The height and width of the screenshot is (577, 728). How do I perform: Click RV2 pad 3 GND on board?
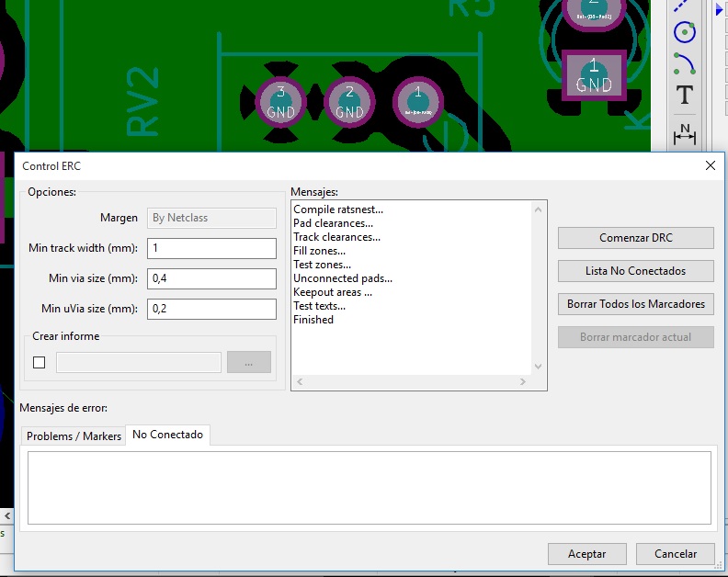[280, 102]
